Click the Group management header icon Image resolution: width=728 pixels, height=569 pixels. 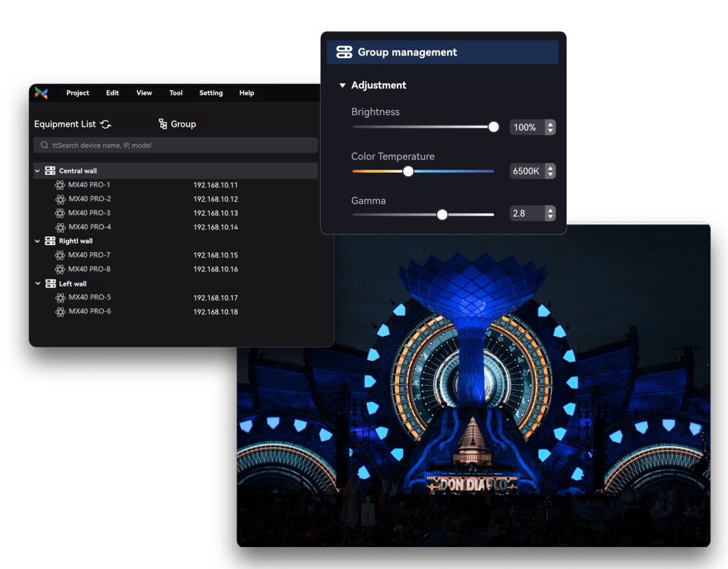[x=344, y=52]
